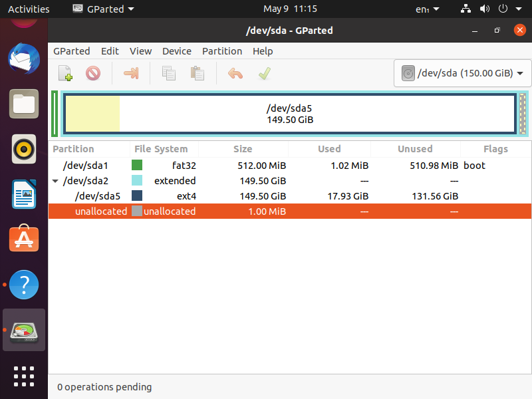The width and height of the screenshot is (532, 399).
Task: Click the dark blue ext4 swatch
Action: coord(137,196)
